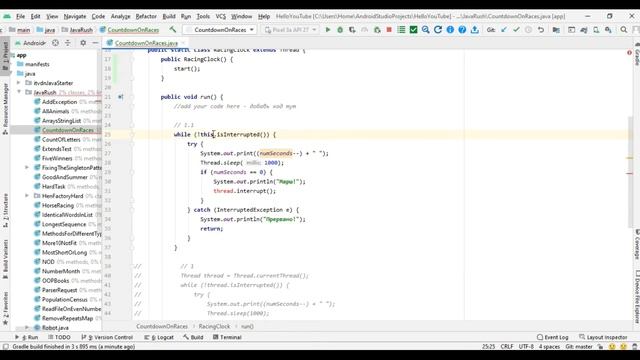
Task: Click the red error indicator atop scrollbar
Action: [x=629, y=53]
